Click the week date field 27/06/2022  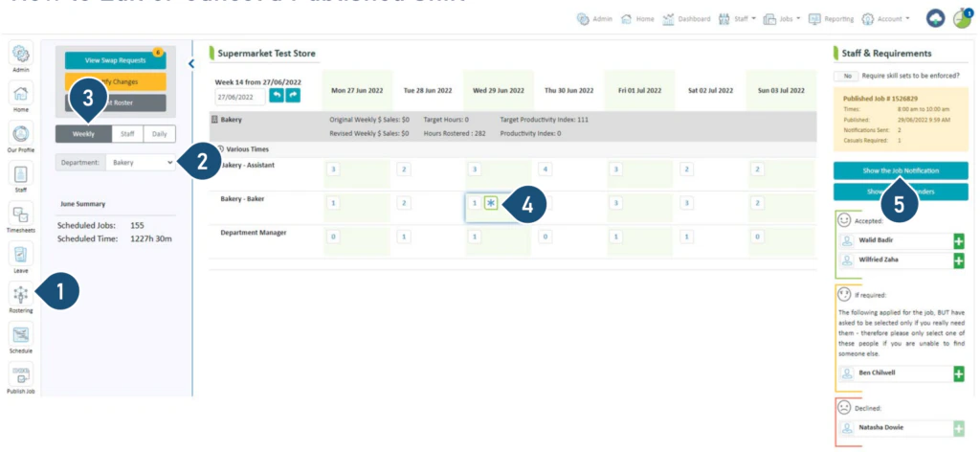point(240,97)
